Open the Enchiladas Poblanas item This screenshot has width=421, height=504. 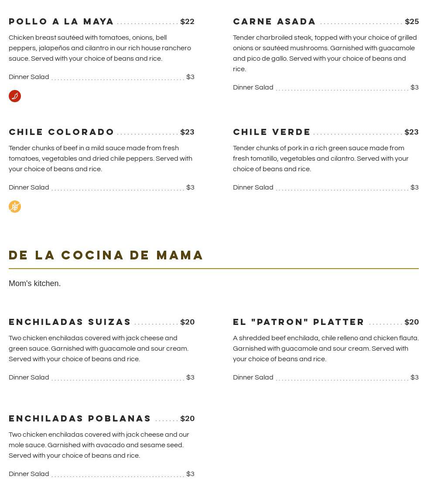click(80, 418)
